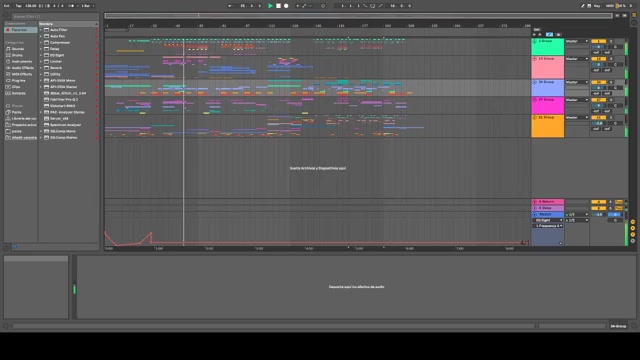The width and height of the screenshot is (640, 360).
Task: Enable the Key map mode switch
Action: (x=597, y=6)
